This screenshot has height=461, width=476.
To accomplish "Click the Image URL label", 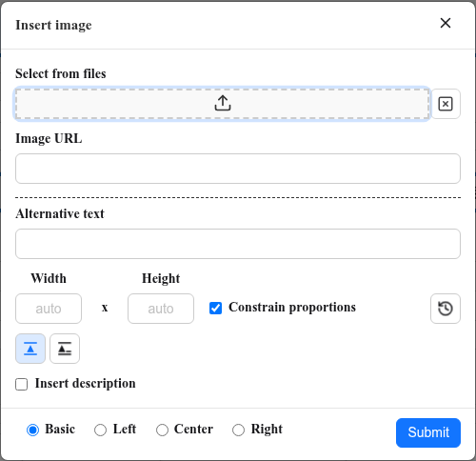I will tap(49, 138).
